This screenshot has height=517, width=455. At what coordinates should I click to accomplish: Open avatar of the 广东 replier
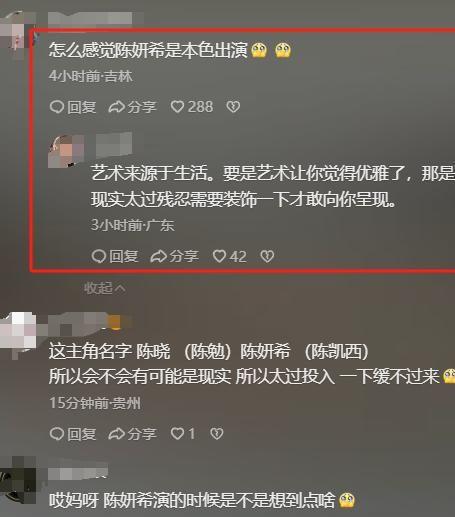[66, 151]
